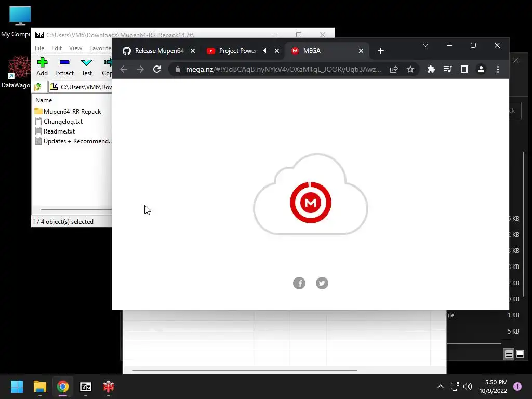
Task: Select the Updates + Recommend file
Action: (x=73, y=141)
